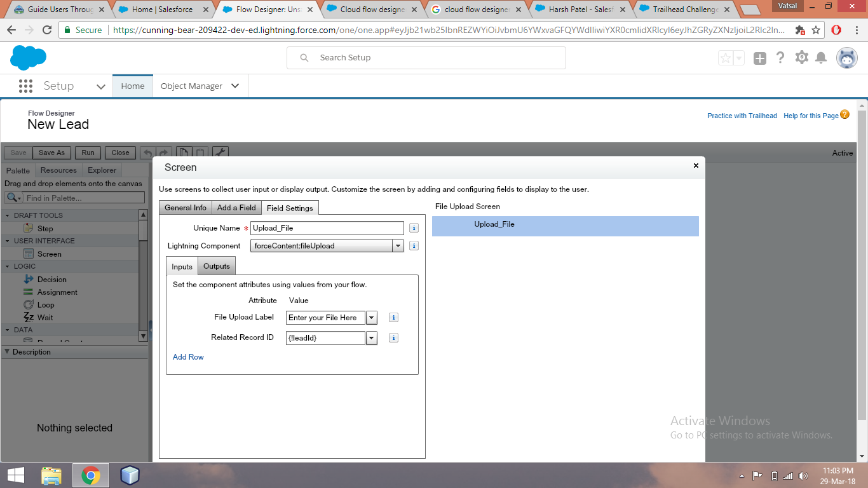Viewport: 868px width, 488px height.
Task: Reload the page in Chrome
Action: 47,30
